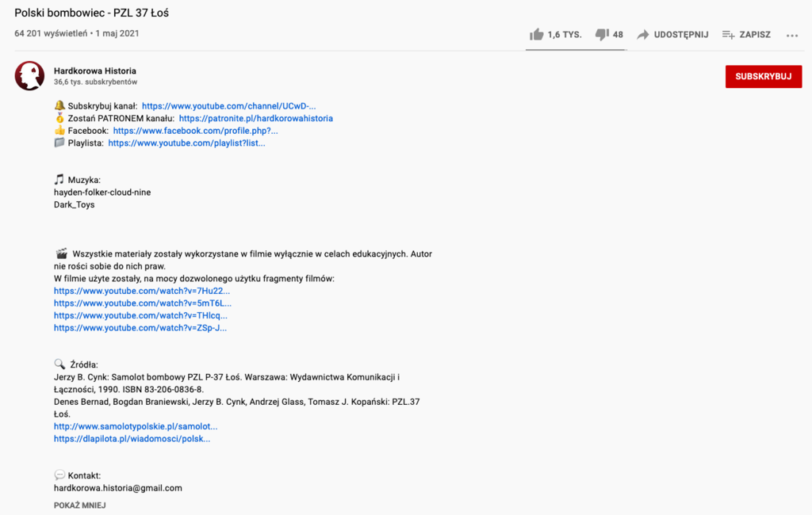The height and width of the screenshot is (515, 812).
Task: Open the three-dot more actions menu
Action: (792, 35)
